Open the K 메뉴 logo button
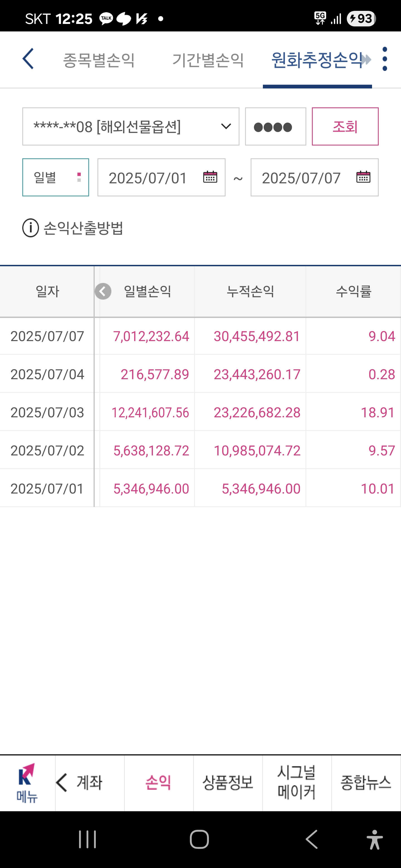The image size is (401, 868). 27,783
